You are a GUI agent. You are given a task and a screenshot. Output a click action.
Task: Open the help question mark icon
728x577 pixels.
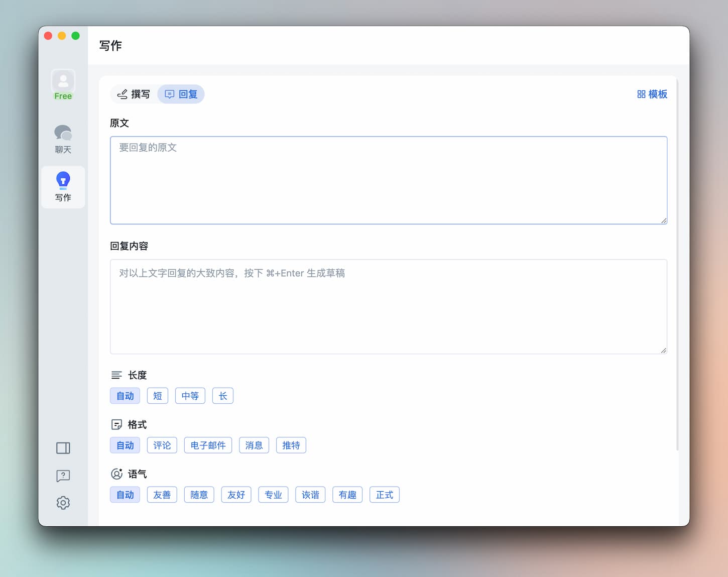(63, 476)
